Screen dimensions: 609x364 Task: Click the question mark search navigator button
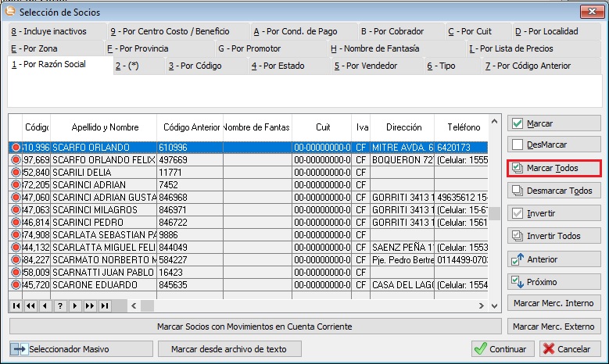(x=60, y=305)
